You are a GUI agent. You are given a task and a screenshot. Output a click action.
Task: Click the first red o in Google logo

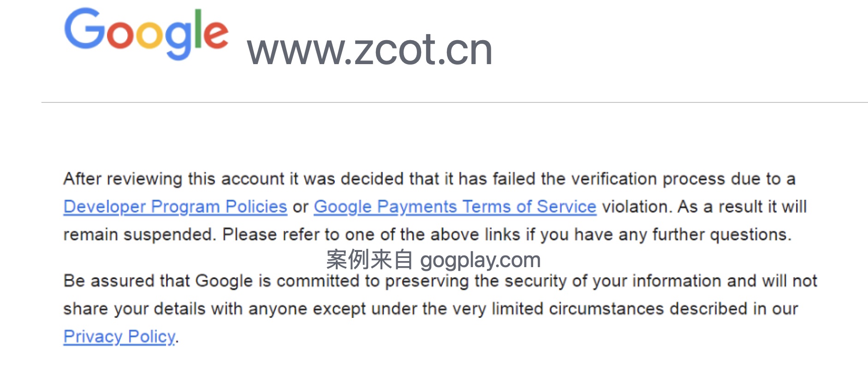pyautogui.click(x=120, y=35)
